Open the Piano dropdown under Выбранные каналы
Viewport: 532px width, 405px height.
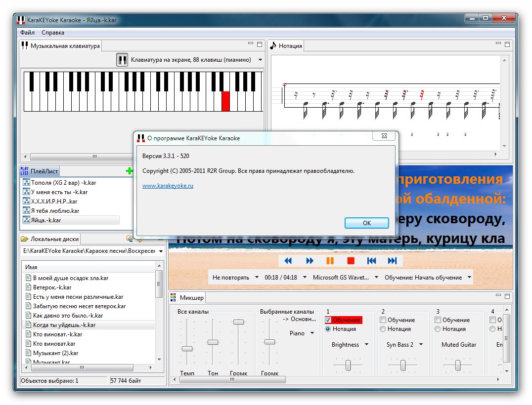[x=312, y=333]
